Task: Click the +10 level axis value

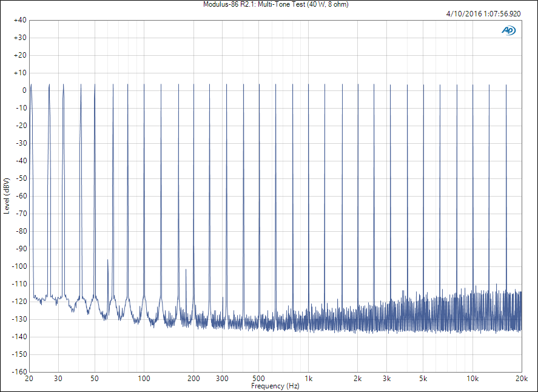Action: click(x=20, y=73)
